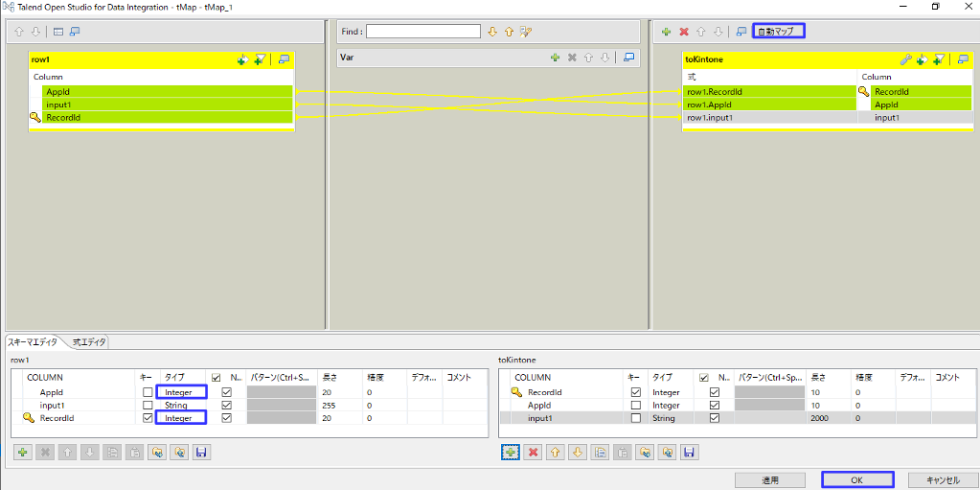Select row1.input1 expression in toKintone
980x490 pixels.
pyautogui.click(x=769, y=118)
